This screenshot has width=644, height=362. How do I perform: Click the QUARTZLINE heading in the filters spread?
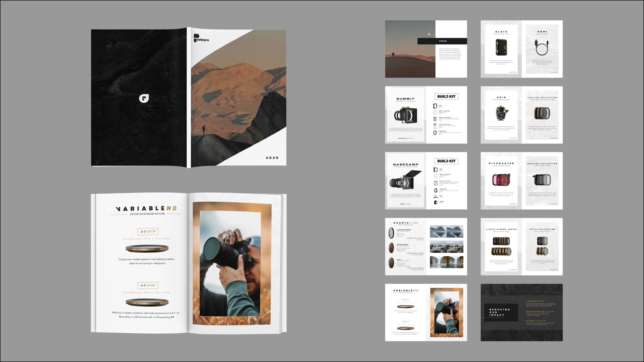click(x=406, y=223)
